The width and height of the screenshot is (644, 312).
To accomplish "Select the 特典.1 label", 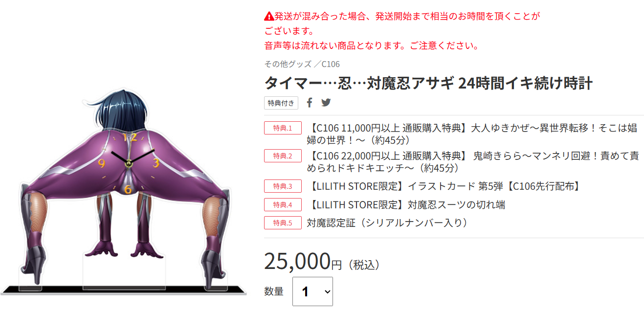I will pyautogui.click(x=283, y=128).
